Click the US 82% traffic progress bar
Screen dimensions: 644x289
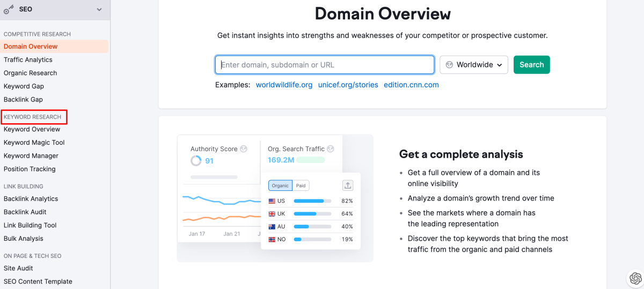click(312, 201)
